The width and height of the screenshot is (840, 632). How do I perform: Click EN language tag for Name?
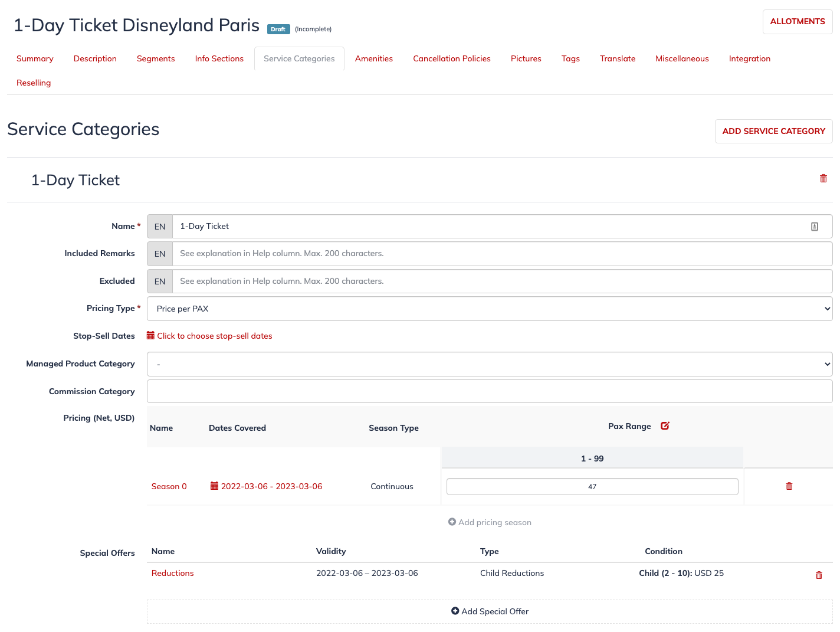click(160, 227)
